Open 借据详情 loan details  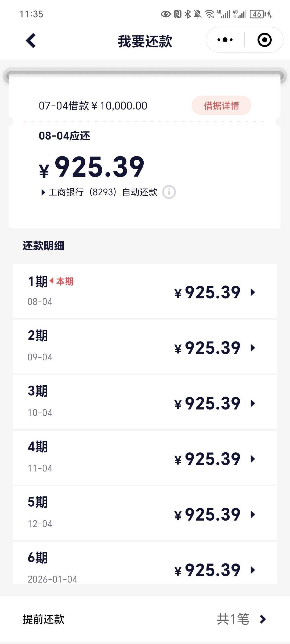(x=221, y=105)
